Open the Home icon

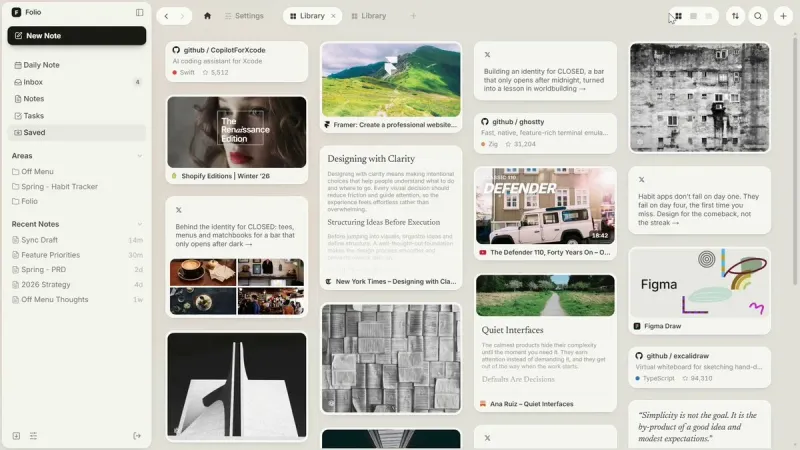pos(207,16)
